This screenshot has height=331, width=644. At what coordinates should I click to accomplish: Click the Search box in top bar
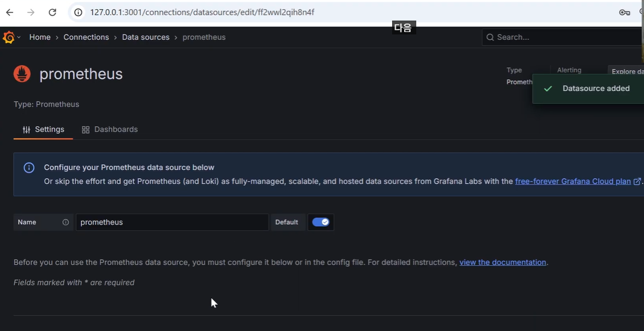coord(562,37)
